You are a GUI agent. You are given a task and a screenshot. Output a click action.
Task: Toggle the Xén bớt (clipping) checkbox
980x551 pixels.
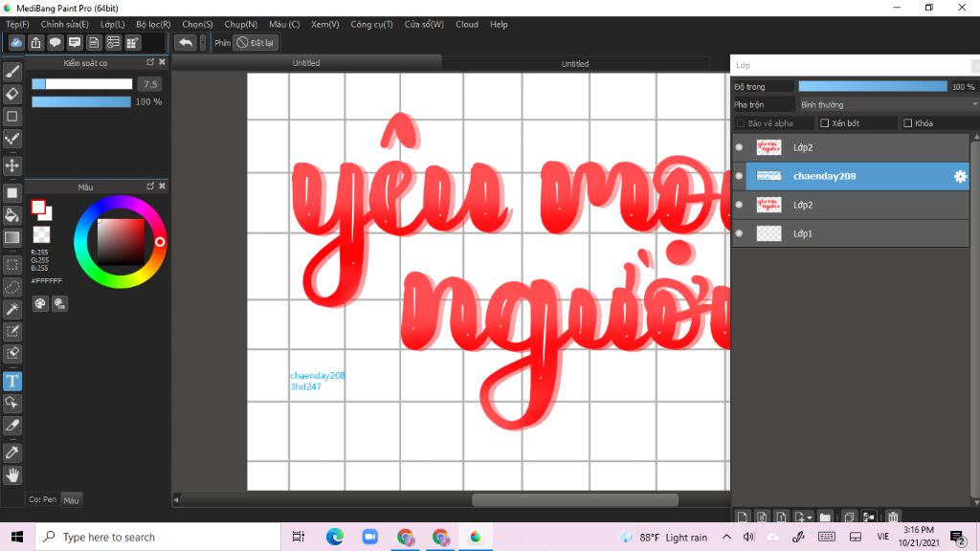pos(824,123)
